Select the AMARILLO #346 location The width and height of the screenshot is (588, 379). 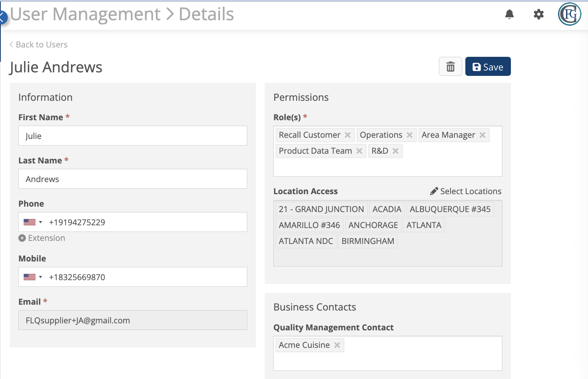310,225
